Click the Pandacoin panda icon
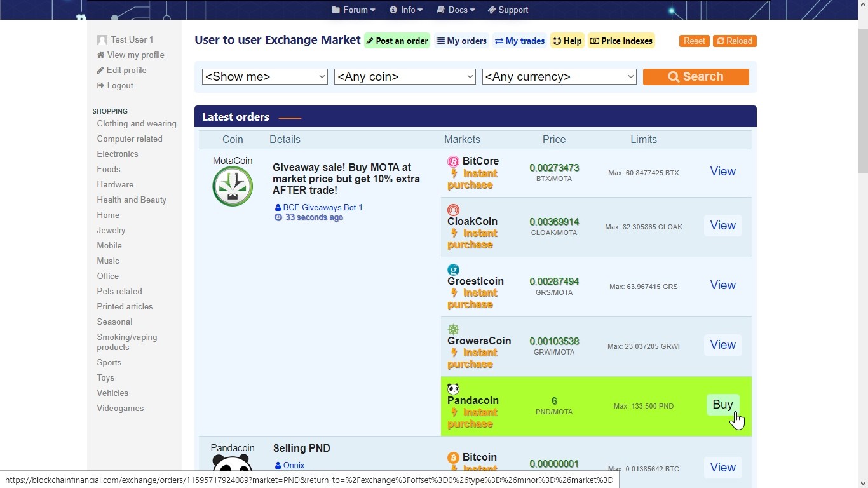The height and width of the screenshot is (488, 868). [453, 389]
